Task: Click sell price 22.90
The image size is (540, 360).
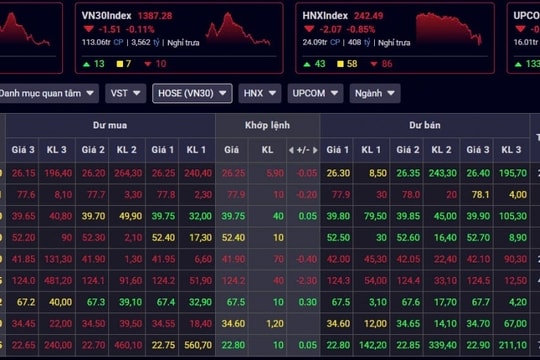Action: tap(478, 345)
